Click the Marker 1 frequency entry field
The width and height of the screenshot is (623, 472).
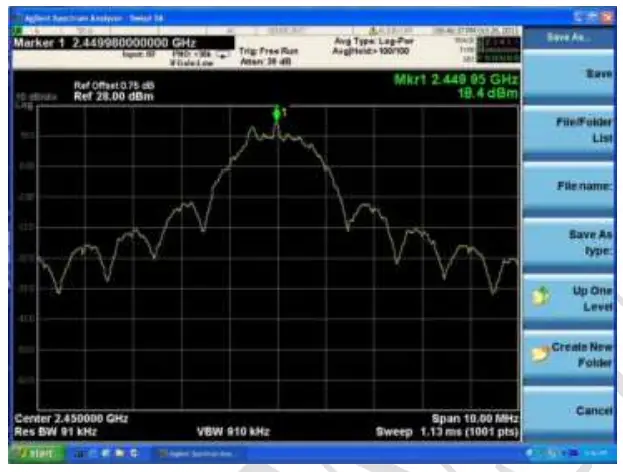pyautogui.click(x=124, y=43)
